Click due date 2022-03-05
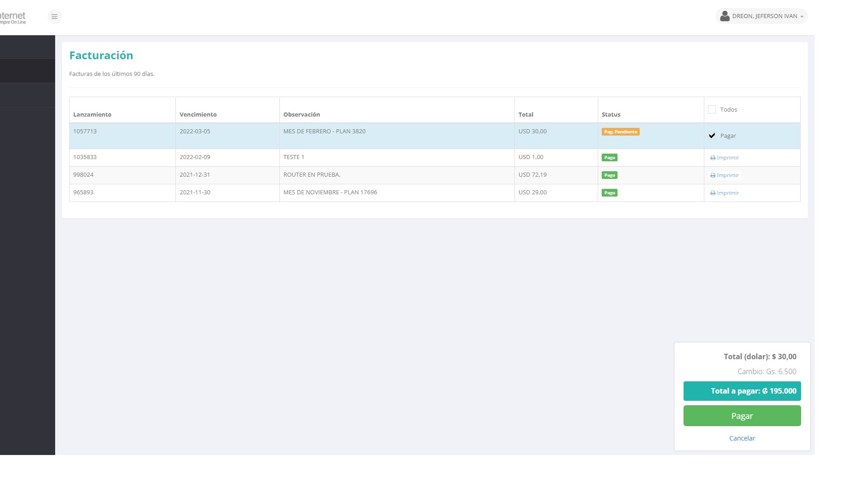868x488 pixels. pos(195,131)
